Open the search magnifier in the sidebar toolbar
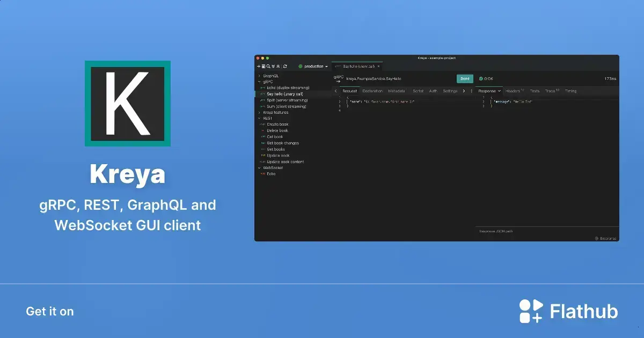Screen dimensions: 644x338 [268, 67]
